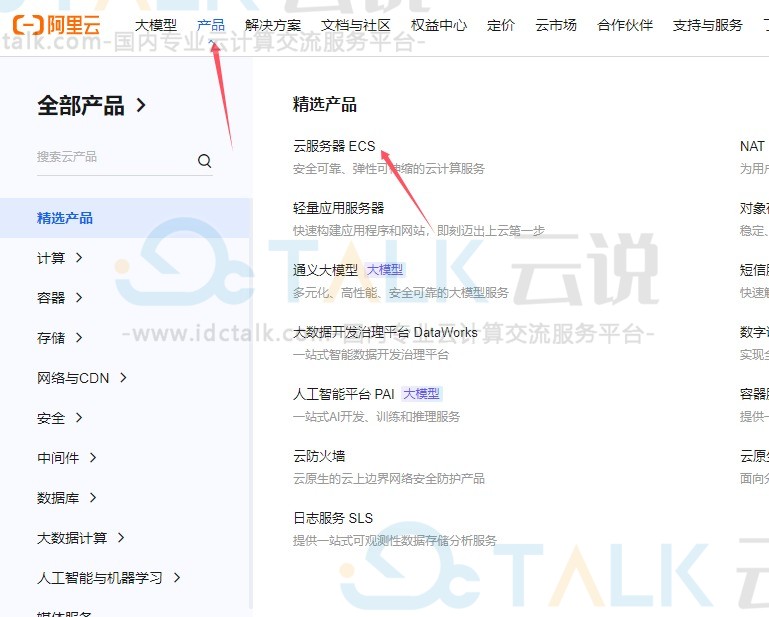The width and height of the screenshot is (769, 617).
Task: Expand the chevron next to 中间件
Action: (x=93, y=458)
